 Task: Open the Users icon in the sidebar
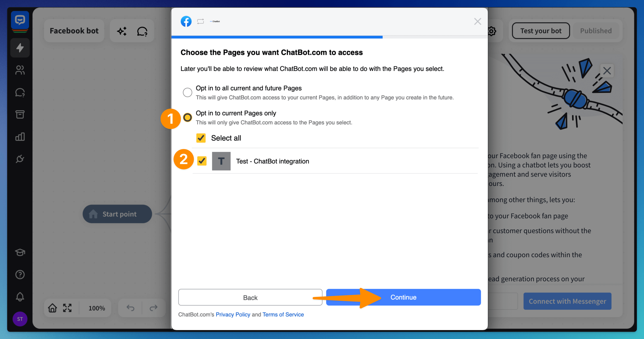20,70
